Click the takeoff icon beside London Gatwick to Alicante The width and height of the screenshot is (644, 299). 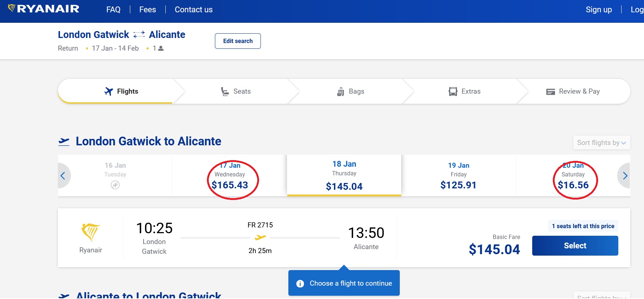point(64,142)
